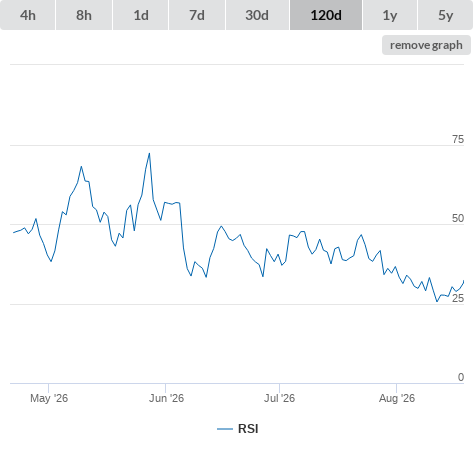The width and height of the screenshot is (474, 455).
Task: Select the 7d time range
Action: click(x=197, y=15)
